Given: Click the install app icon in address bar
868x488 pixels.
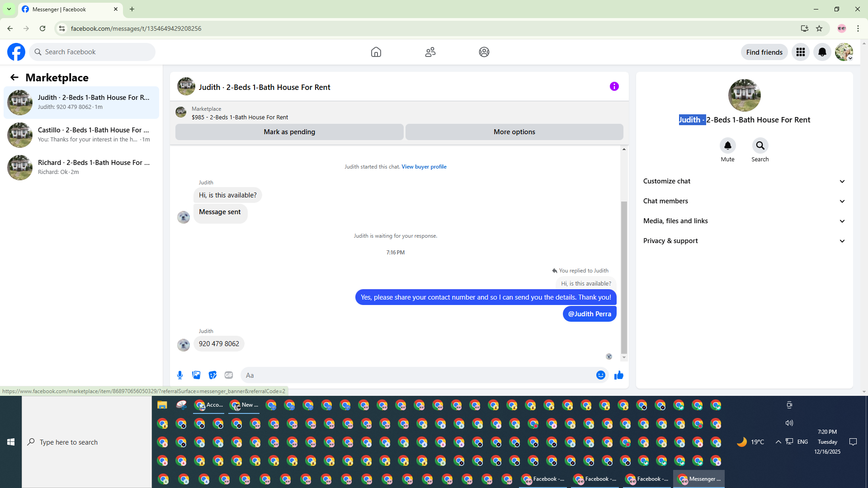Looking at the screenshot, I should pos(804,28).
